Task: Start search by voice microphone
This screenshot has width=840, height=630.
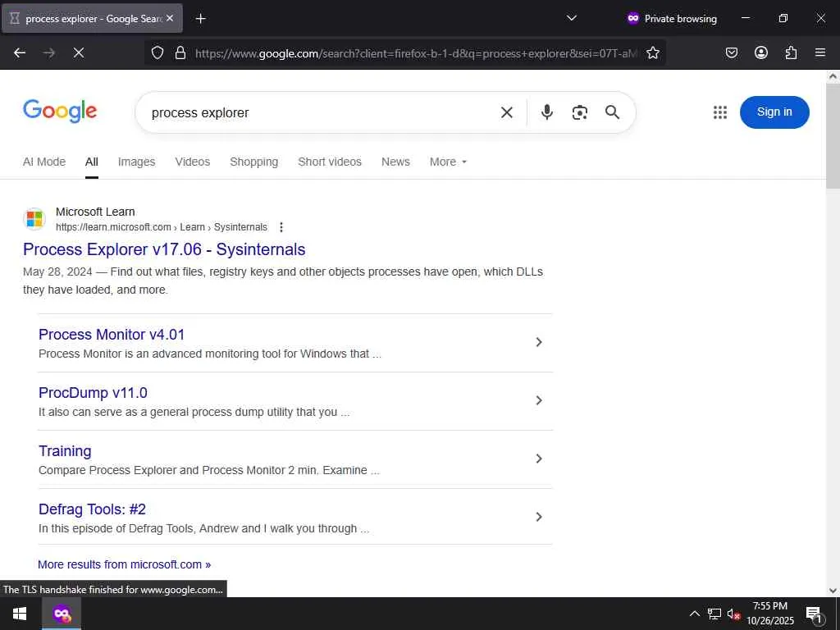Action: click(547, 112)
